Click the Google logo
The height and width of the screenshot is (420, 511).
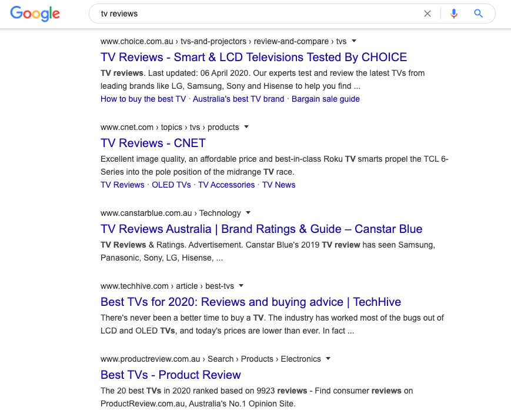(35, 14)
